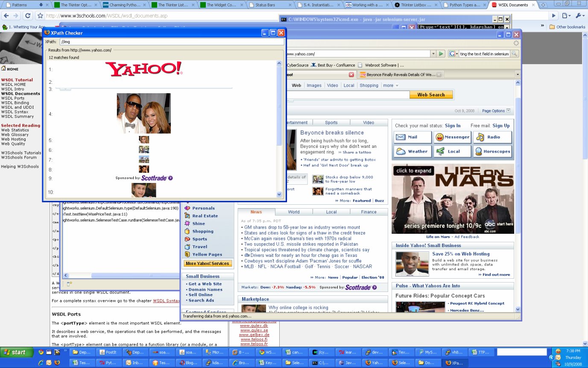Image resolution: width=588 pixels, height=368 pixels.
Task: Click the taskbar address input box
Action: click(522, 352)
